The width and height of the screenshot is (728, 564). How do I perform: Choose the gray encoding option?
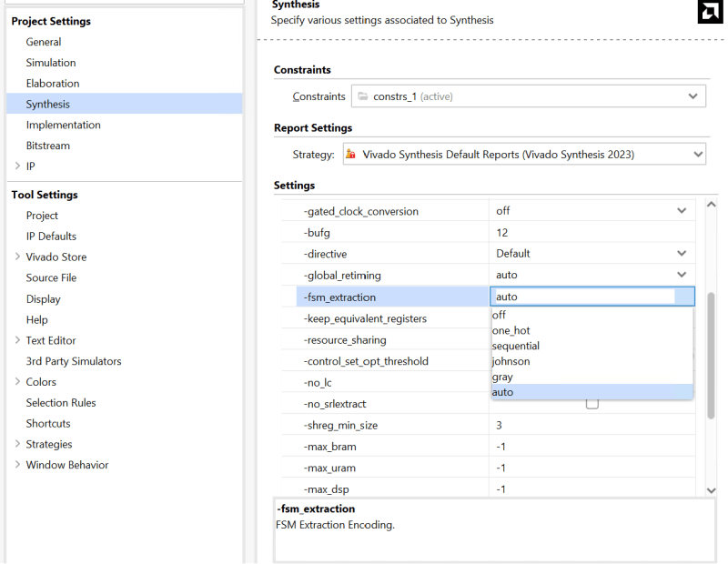click(502, 377)
